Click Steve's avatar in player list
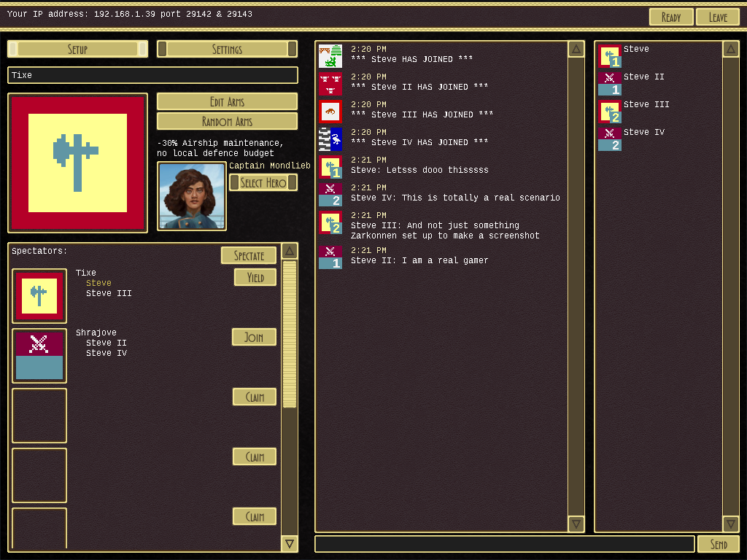The height and width of the screenshot is (560, 747). 609,57
